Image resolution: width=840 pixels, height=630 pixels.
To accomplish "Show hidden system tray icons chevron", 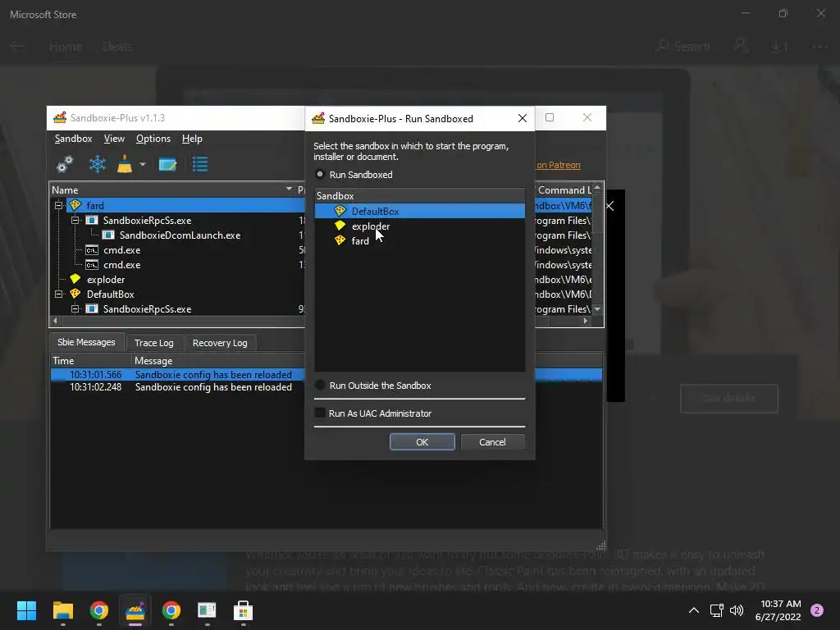I will pyautogui.click(x=693, y=610).
